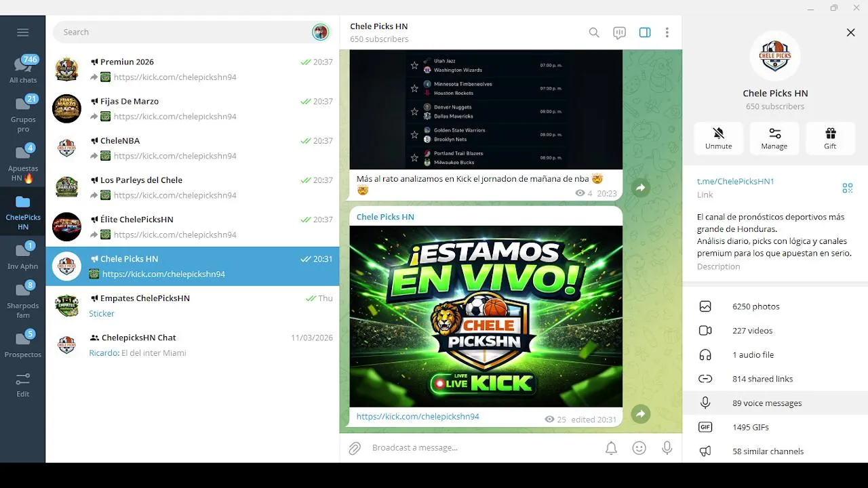This screenshot has width=868, height=488.
Task: Select the ChelePicks HN folder
Action: tap(23, 212)
